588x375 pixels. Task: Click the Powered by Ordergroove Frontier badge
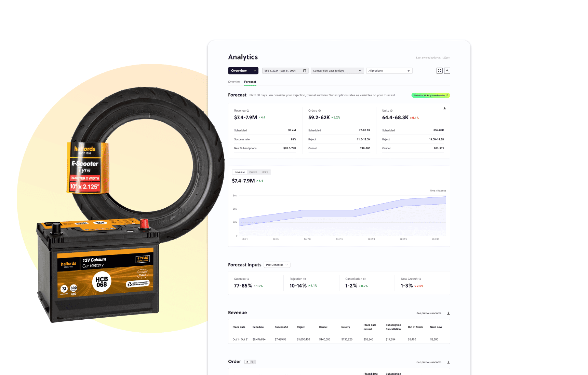coord(431,95)
